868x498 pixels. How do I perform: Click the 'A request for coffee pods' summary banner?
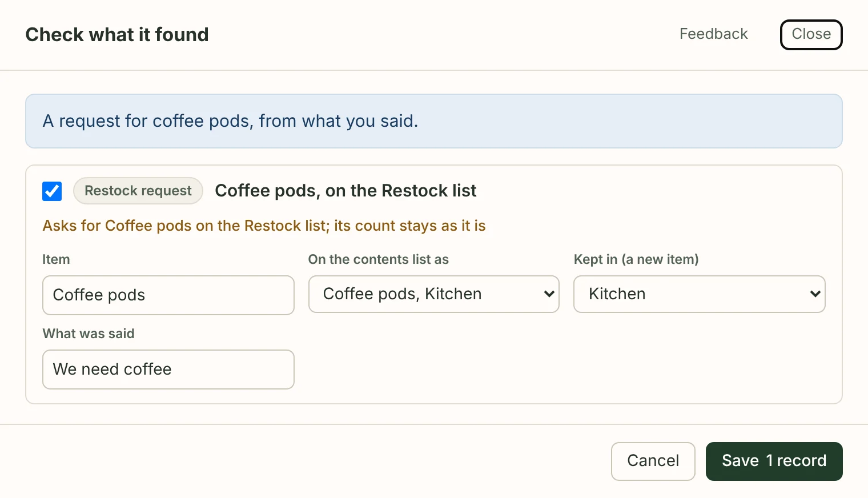coord(434,121)
